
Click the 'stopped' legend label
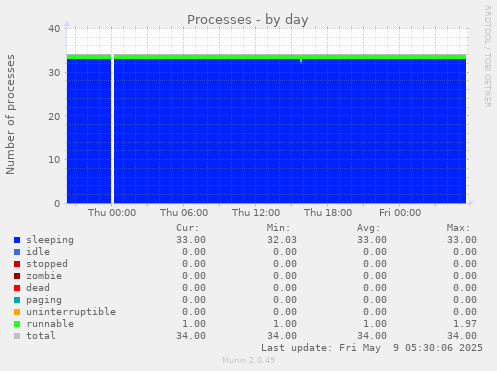(47, 264)
